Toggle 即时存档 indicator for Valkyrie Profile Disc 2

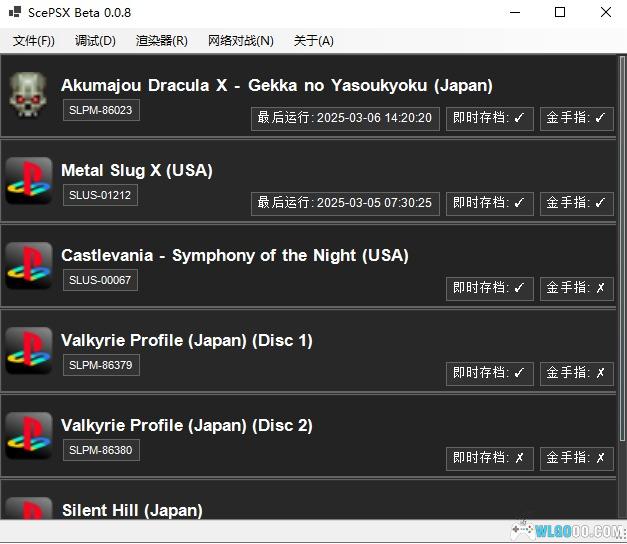(x=489, y=458)
